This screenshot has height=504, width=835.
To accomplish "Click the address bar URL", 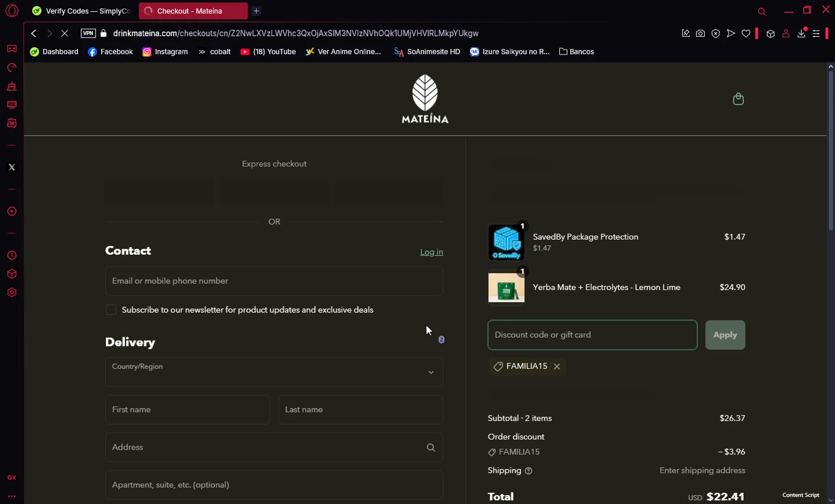I will point(296,33).
